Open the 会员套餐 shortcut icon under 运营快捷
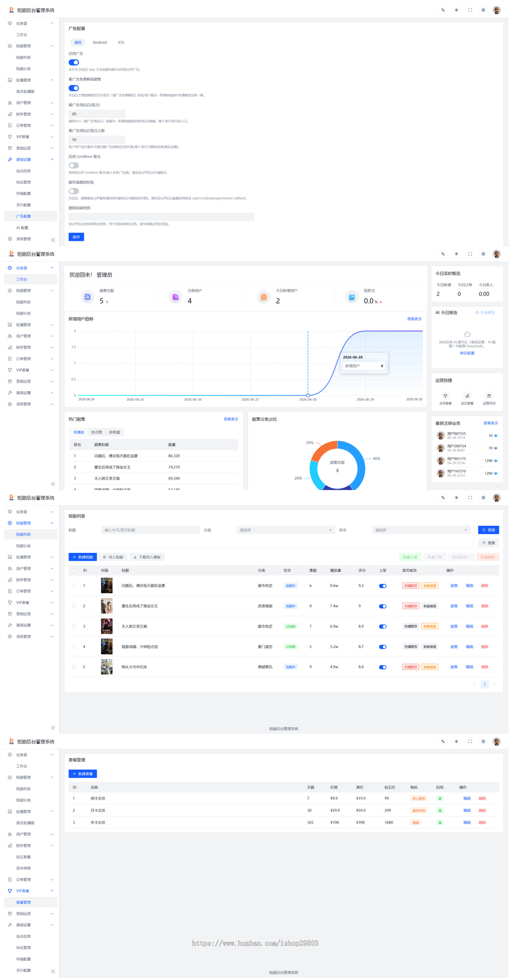This screenshot has width=511, height=980. [445, 396]
